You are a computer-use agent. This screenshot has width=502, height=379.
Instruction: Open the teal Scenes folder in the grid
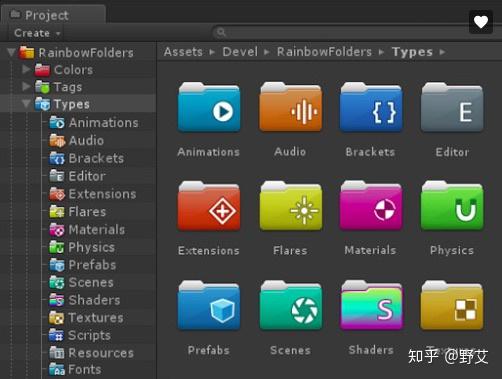click(290, 305)
